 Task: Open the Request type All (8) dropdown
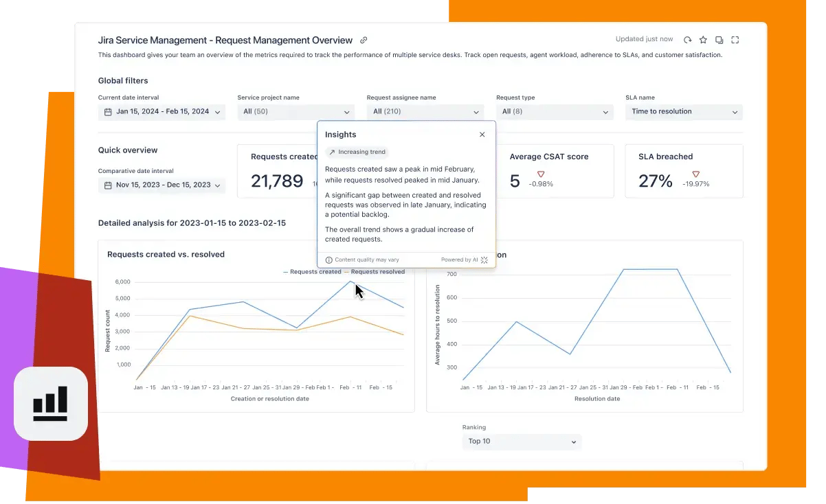click(x=555, y=112)
